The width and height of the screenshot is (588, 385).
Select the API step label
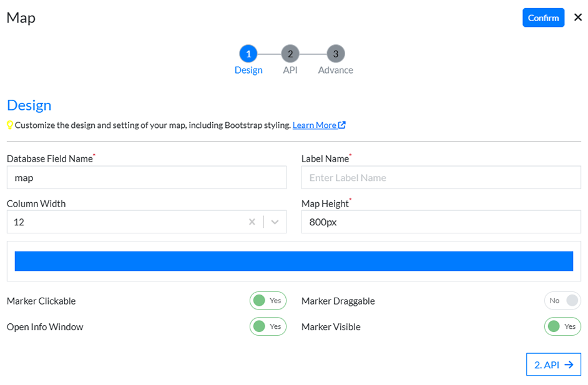click(x=290, y=70)
